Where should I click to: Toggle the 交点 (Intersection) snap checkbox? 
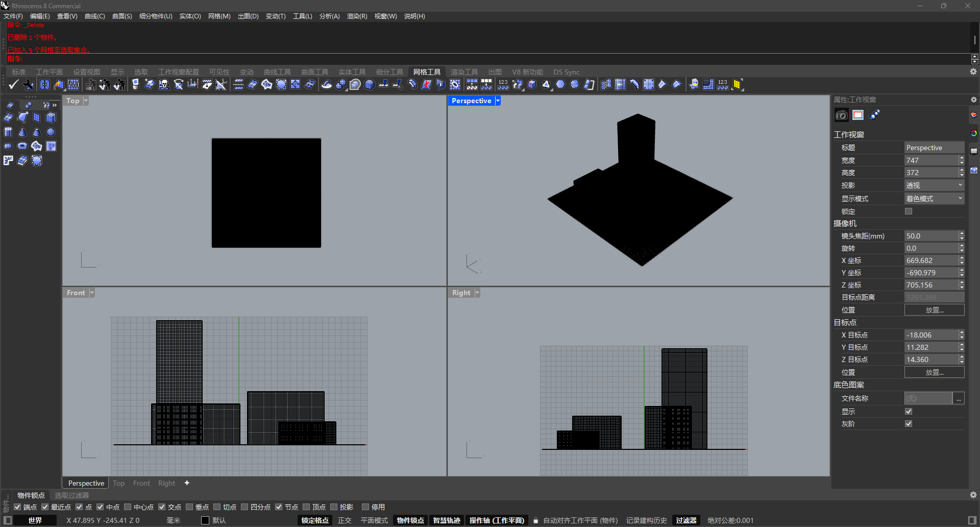[x=162, y=507]
